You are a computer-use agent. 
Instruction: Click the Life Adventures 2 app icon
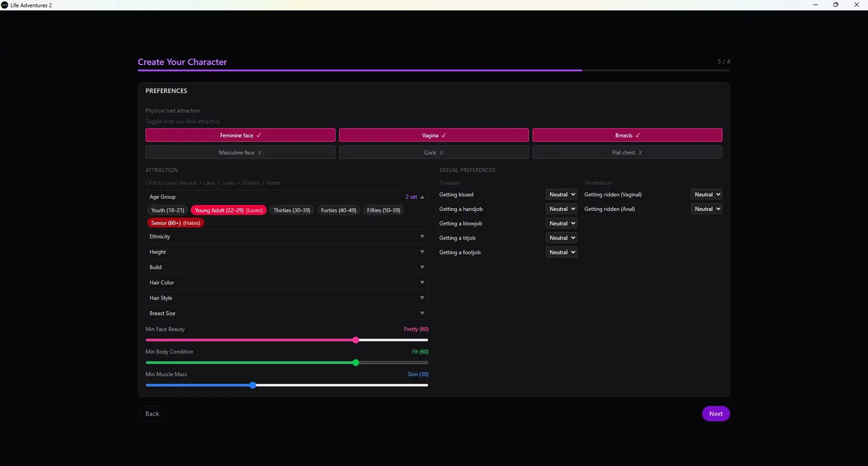[5, 5]
